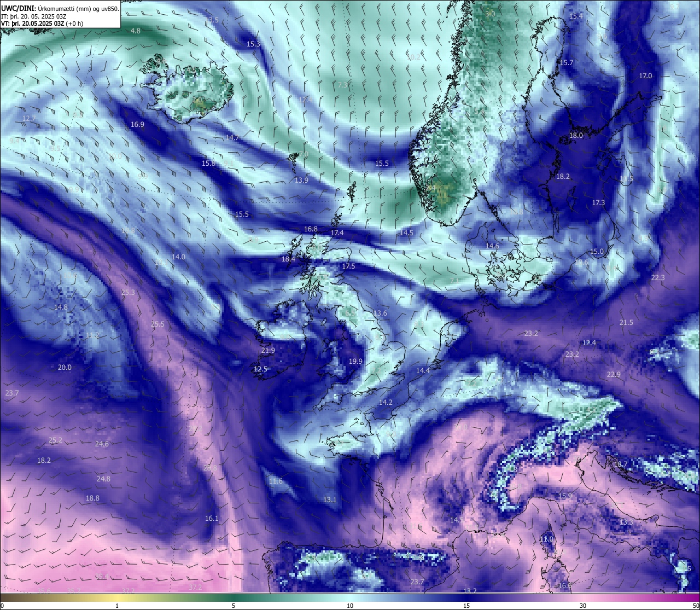The height and width of the screenshot is (610, 700).
Task: Click the 14.2 value over southern England
Action: click(386, 402)
